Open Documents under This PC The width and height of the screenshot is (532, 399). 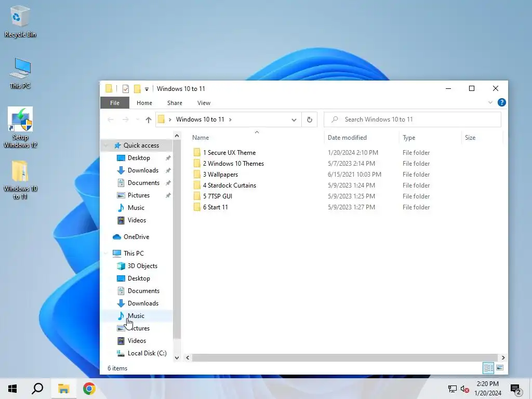point(143,291)
